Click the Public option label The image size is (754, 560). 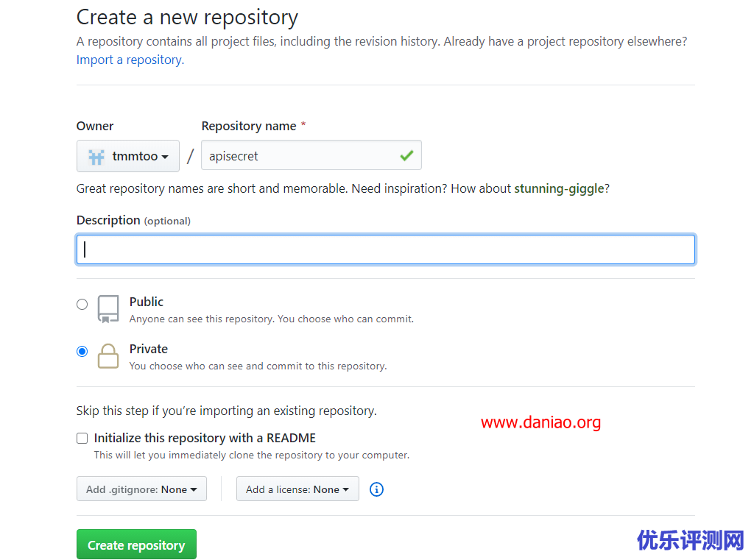point(147,302)
